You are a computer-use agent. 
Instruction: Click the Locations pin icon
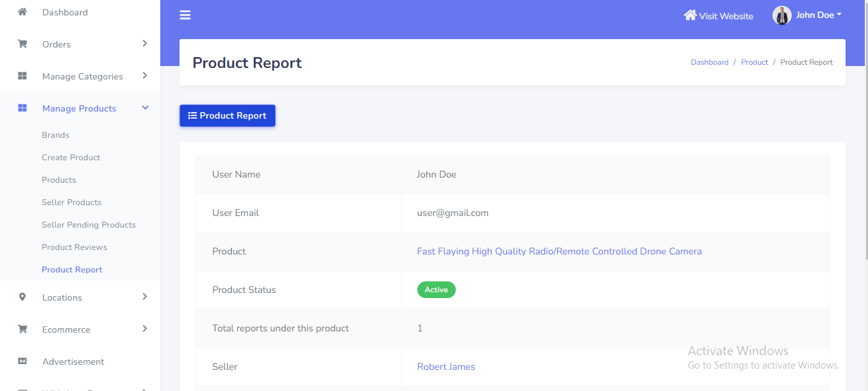tap(22, 297)
